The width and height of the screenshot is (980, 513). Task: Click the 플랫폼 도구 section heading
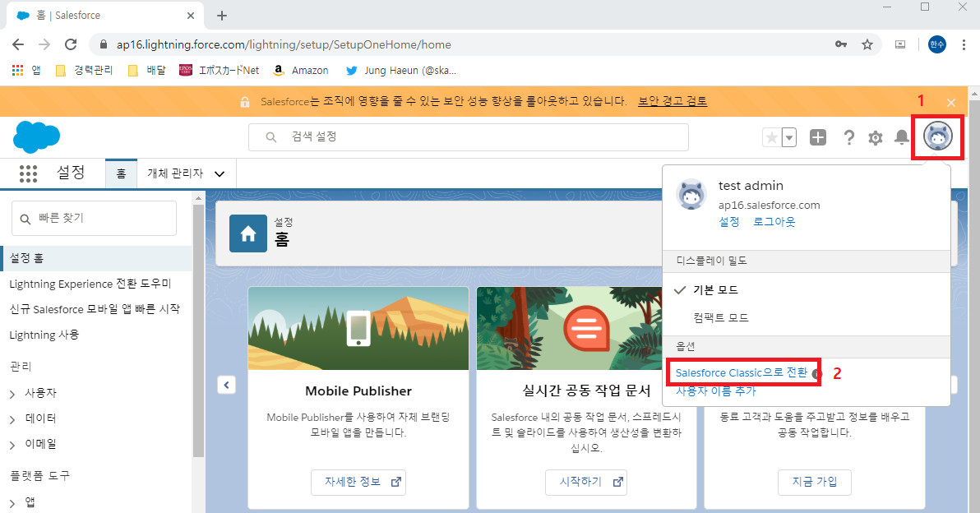coord(40,475)
